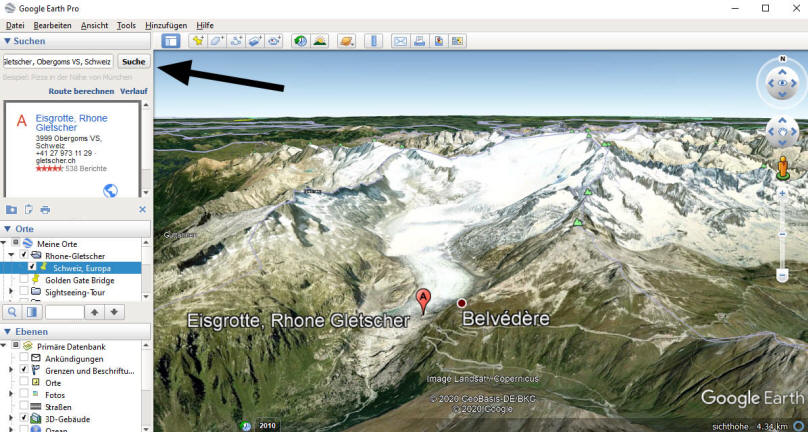Uncheck the Schweiz, Europa placemark checkbox

tap(32, 268)
